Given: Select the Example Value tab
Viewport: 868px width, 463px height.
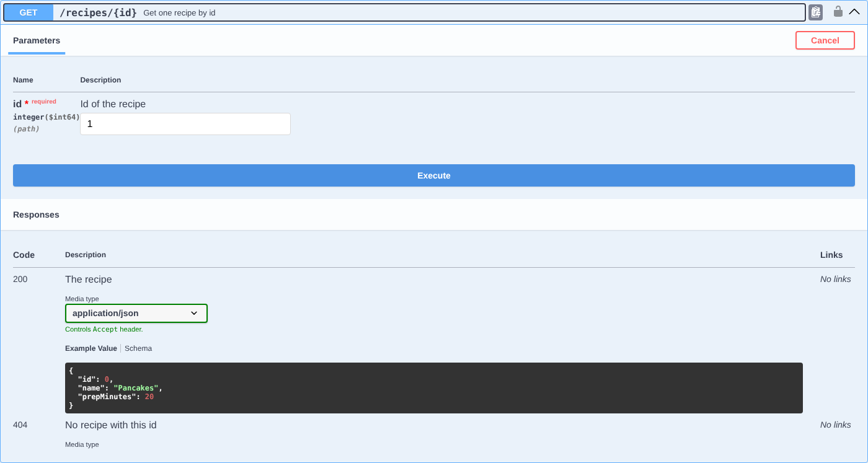Looking at the screenshot, I should tap(91, 348).
